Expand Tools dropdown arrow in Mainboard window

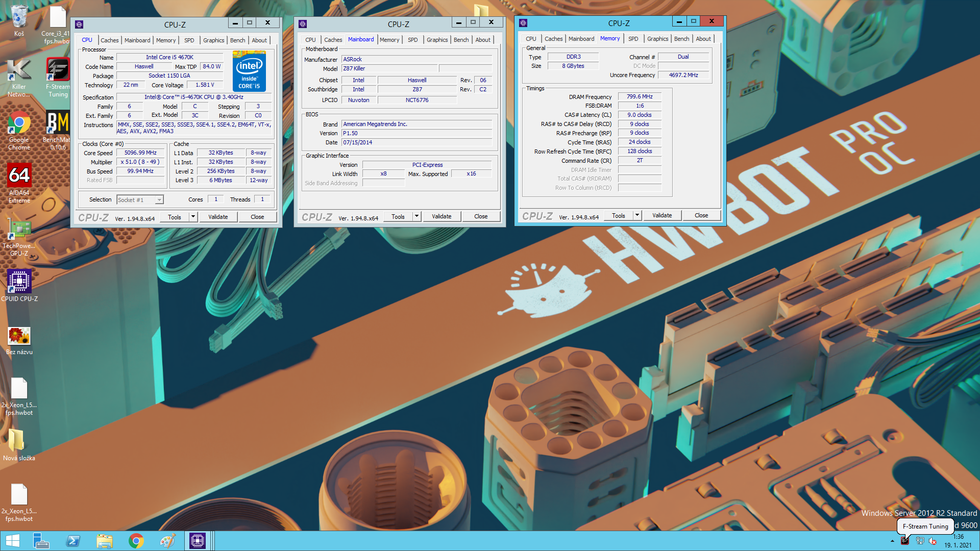coord(416,216)
